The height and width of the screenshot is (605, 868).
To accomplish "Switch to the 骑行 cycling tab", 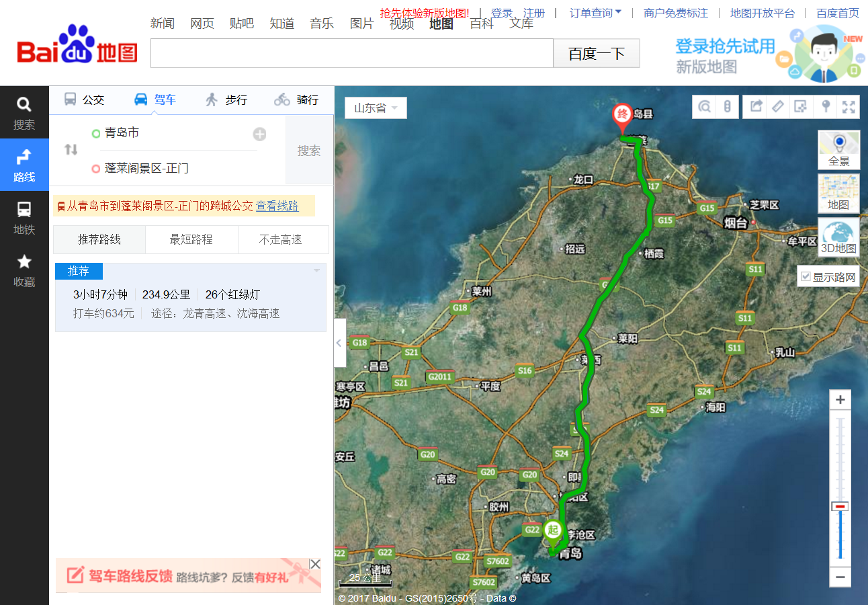I will click(296, 99).
